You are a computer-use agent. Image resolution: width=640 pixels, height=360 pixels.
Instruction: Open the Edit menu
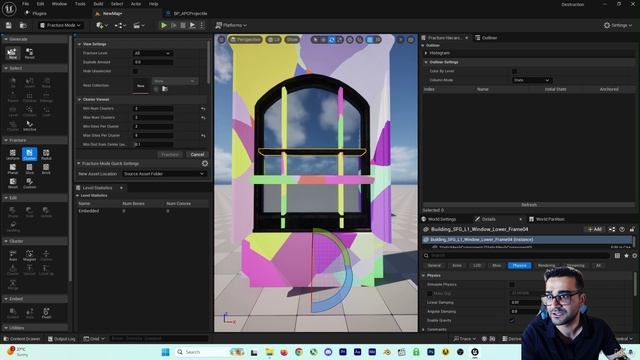point(40,4)
